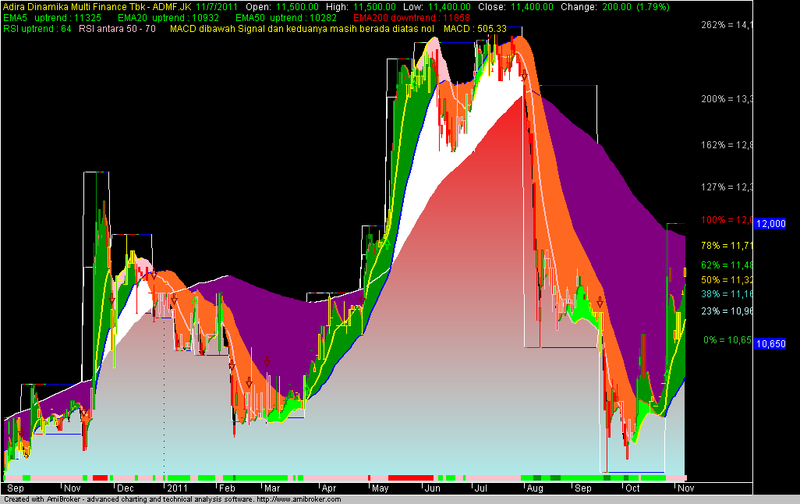Screen dimensions: 800x504
Task: Click the 'MACD dibawah Signal' description text
Action: pos(302,29)
